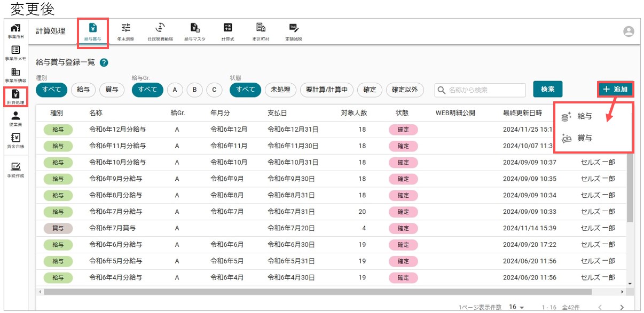Open row 令和6年7月分給与

click(331, 212)
